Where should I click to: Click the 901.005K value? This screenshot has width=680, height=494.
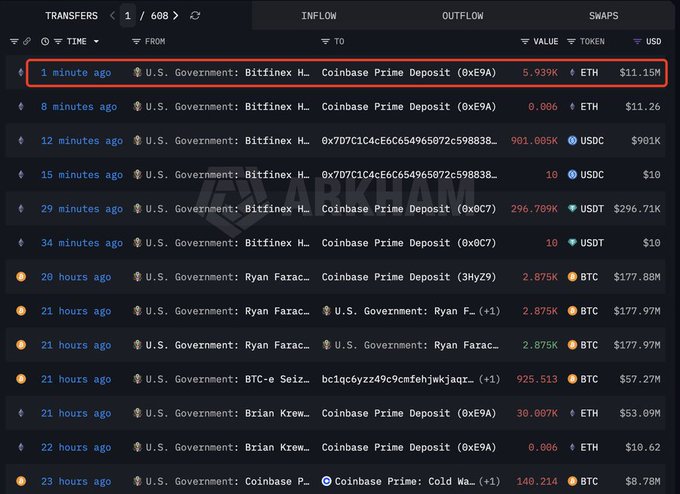534,141
